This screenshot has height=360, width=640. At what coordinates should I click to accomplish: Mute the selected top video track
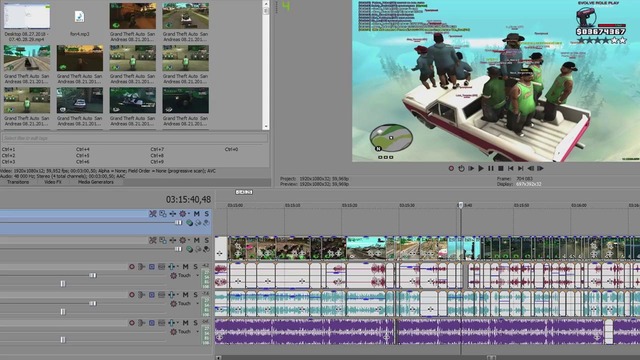197,213
